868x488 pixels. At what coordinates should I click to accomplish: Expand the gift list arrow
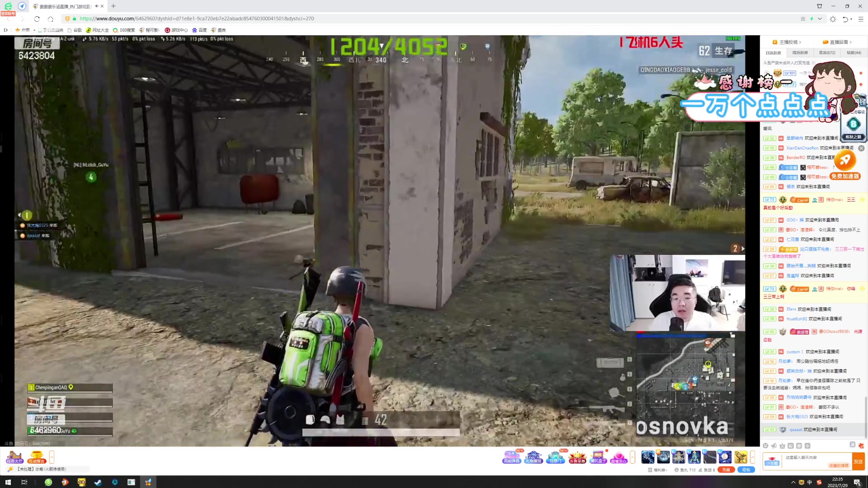[752, 457]
